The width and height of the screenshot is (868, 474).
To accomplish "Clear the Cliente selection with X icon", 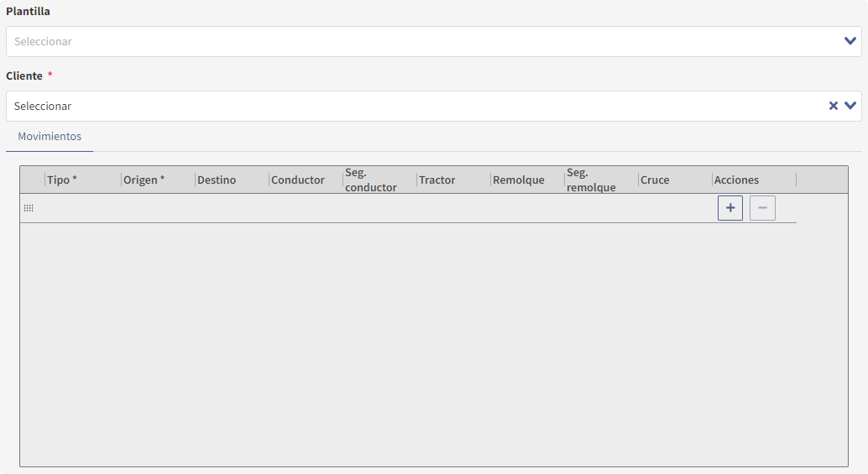I will (834, 106).
